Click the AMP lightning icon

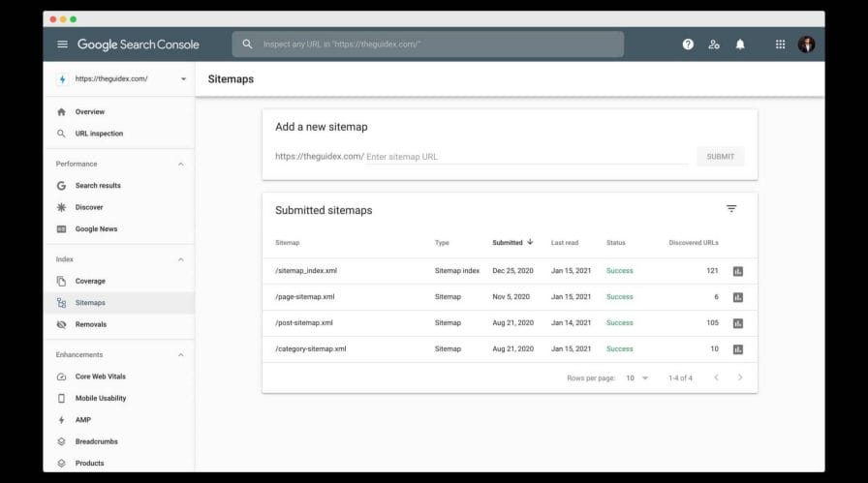click(61, 420)
